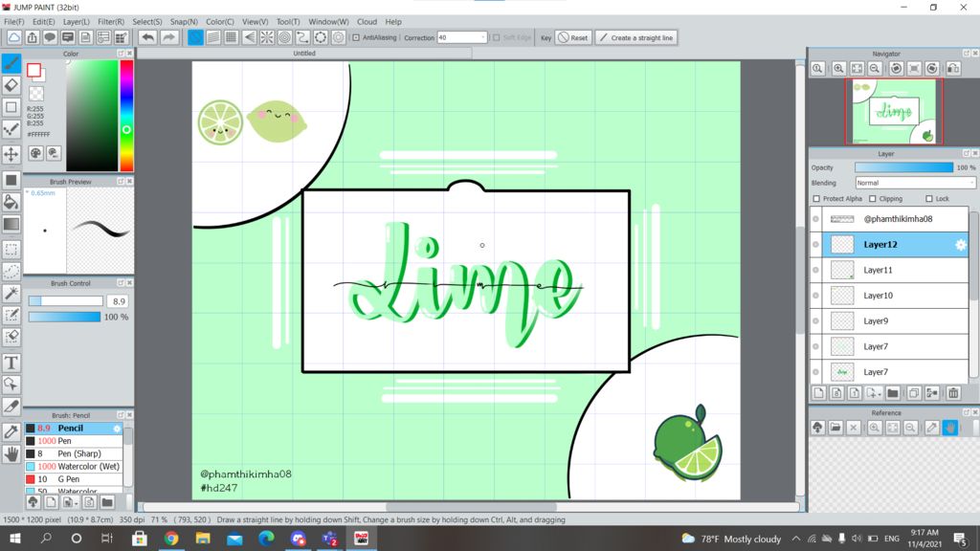The image size is (980, 551).
Task: Click the Redo arrow in the toolbar
Action: (168, 37)
